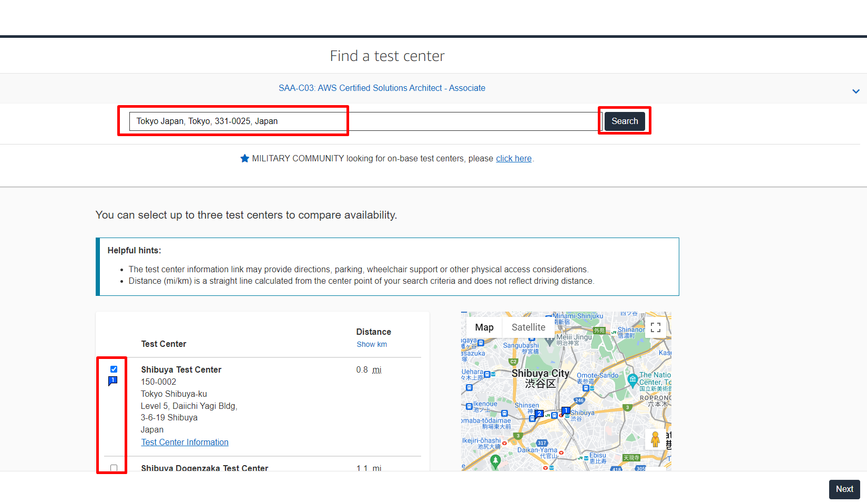Screen dimensions: 867x504
Task: Click the Meiji Jingu shrine map pin
Action: click(x=549, y=341)
